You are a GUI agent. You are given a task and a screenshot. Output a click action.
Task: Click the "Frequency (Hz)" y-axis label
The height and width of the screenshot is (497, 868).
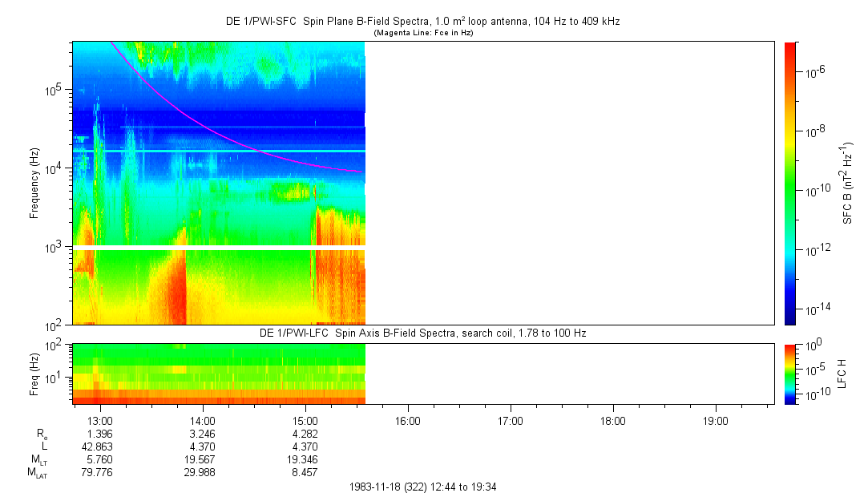tap(35, 183)
